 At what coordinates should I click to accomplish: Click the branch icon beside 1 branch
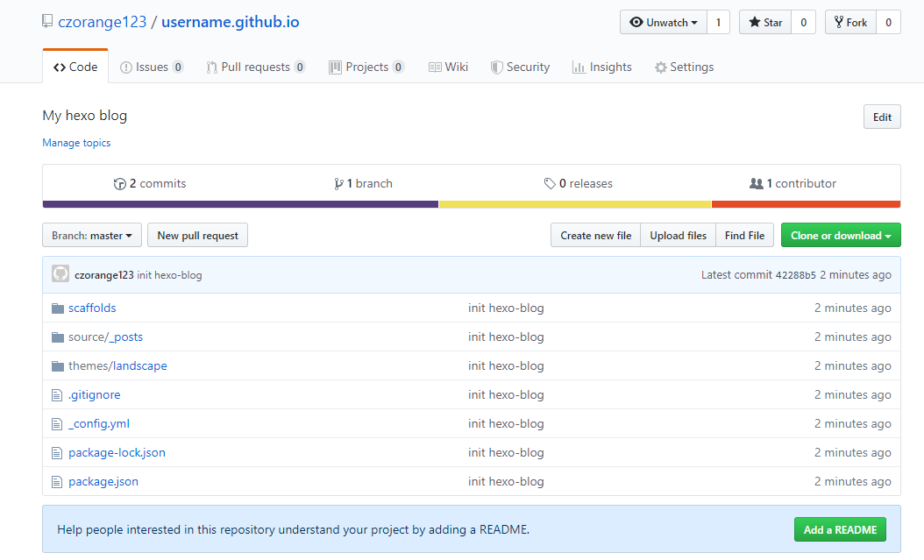click(338, 184)
